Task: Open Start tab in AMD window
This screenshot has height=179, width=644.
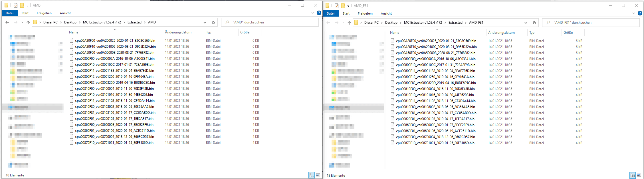Action: coord(25,13)
